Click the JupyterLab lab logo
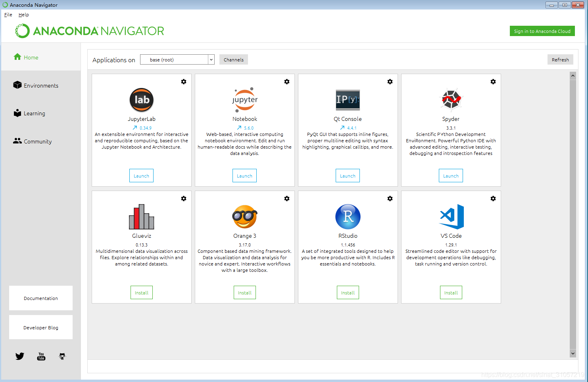Viewport: 588px width, 382px height. [142, 100]
